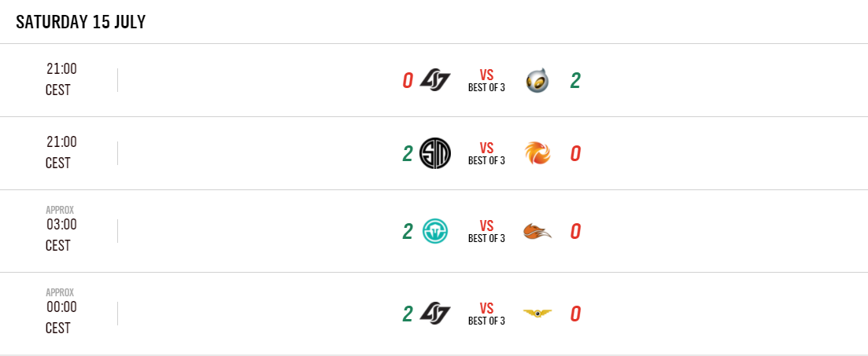Click the green score 2 next to Dignitas
Image resolution: width=868 pixels, height=356 pixels.
point(575,80)
